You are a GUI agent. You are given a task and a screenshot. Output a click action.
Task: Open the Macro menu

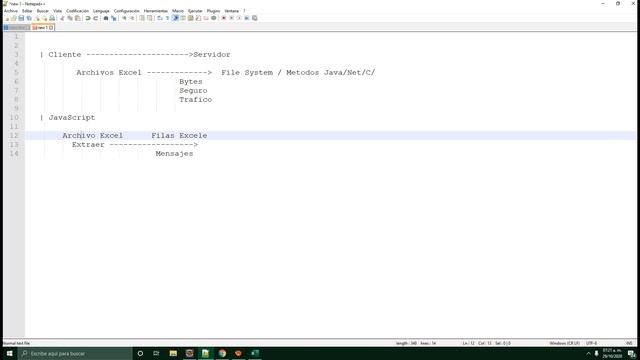click(178, 11)
